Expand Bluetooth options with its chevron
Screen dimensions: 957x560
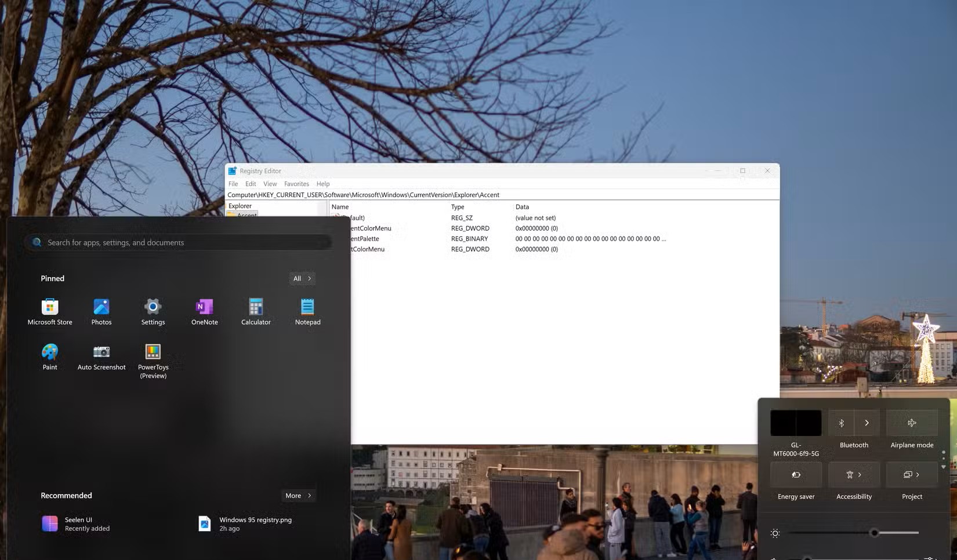[867, 423]
